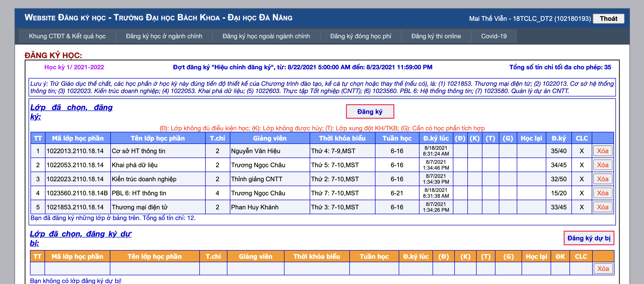Click the Tuần học orange header
This screenshot has width=644, height=284.
click(x=374, y=256)
